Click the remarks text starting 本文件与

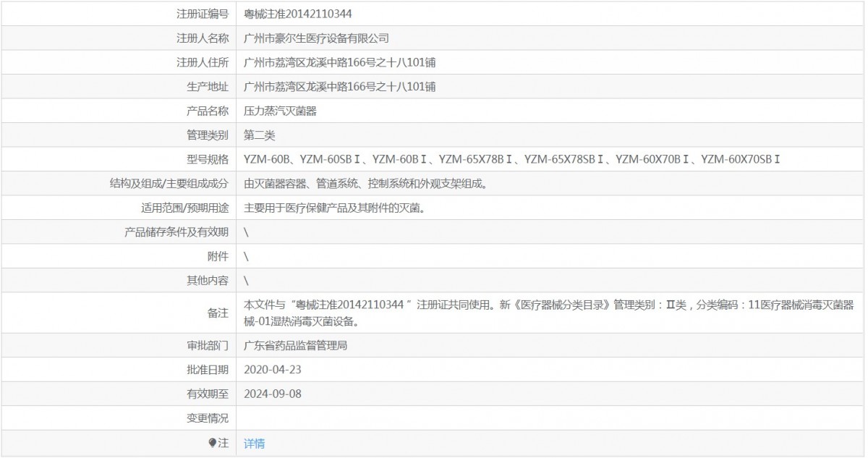point(549,313)
